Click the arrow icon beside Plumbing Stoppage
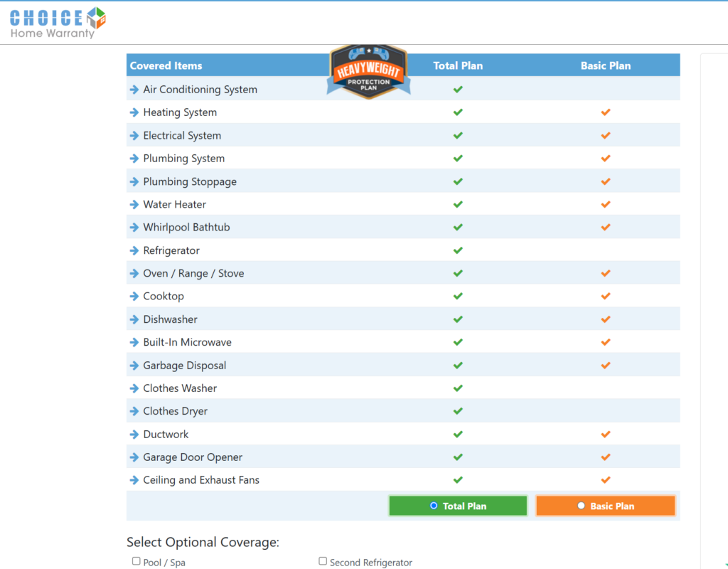The width and height of the screenshot is (728, 569). [134, 181]
